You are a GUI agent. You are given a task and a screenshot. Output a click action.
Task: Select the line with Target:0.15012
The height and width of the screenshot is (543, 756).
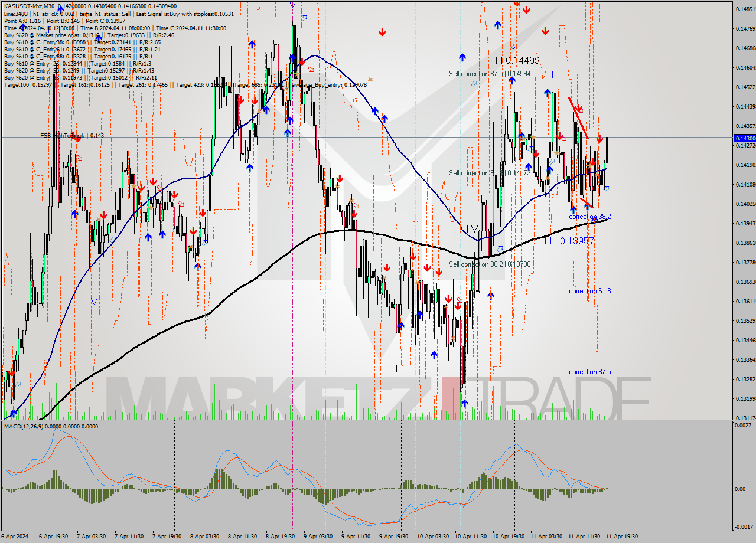[x=80, y=77]
